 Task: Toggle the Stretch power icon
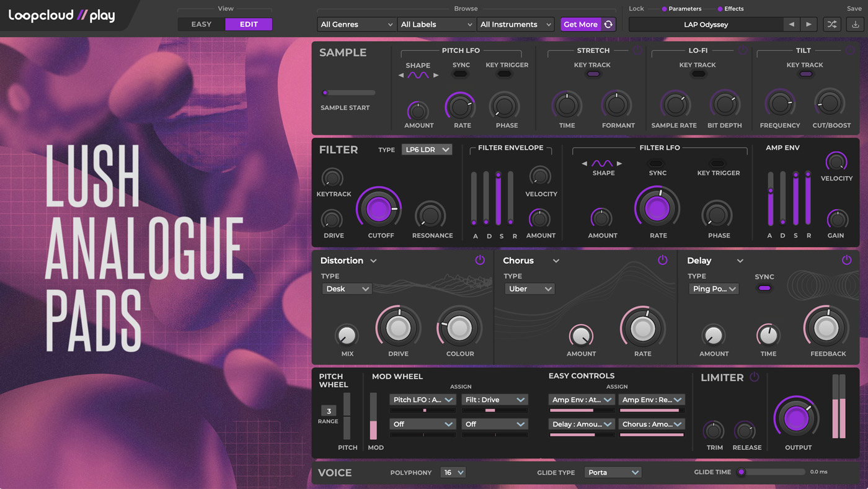[637, 51]
